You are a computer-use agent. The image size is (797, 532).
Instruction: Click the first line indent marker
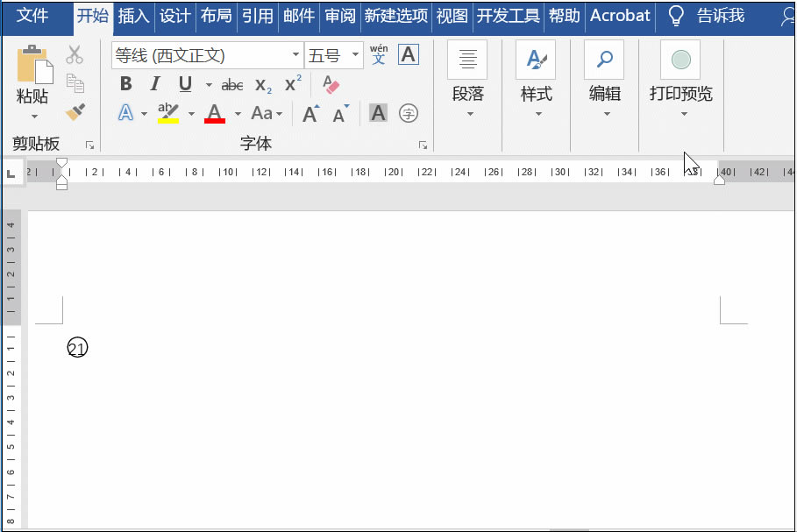pos(61,163)
